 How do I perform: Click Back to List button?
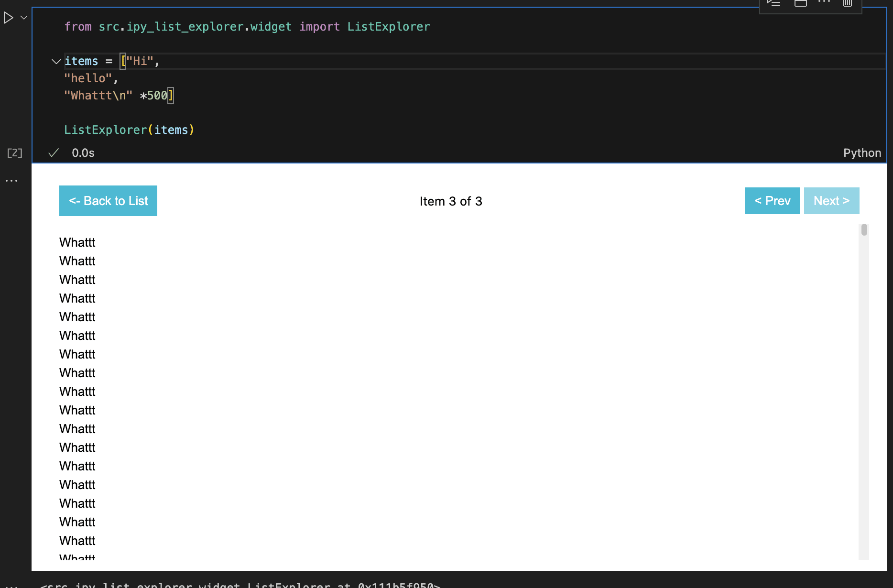[108, 201]
